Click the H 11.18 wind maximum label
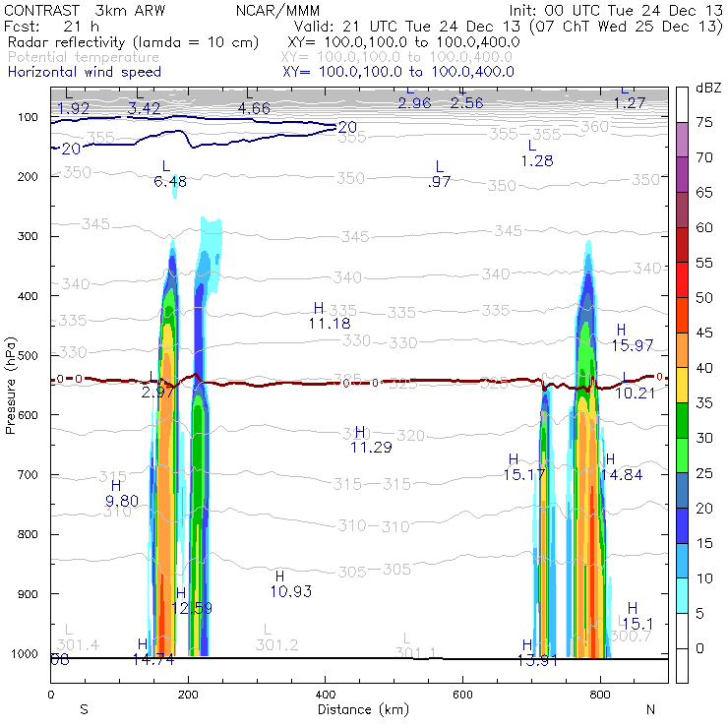 tap(330, 316)
